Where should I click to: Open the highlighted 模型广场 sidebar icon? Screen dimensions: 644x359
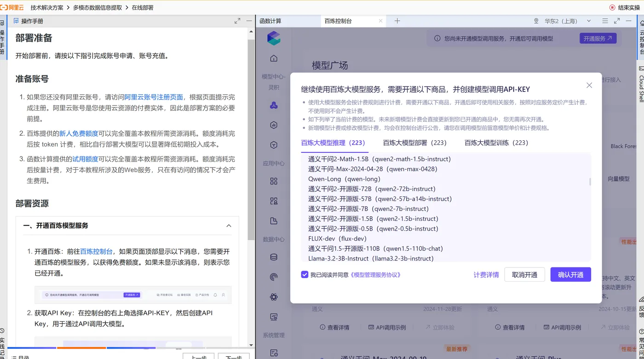point(274,105)
